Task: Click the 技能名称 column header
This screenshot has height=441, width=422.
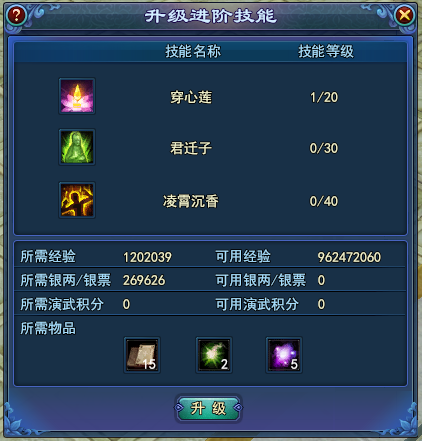Action: click(193, 51)
